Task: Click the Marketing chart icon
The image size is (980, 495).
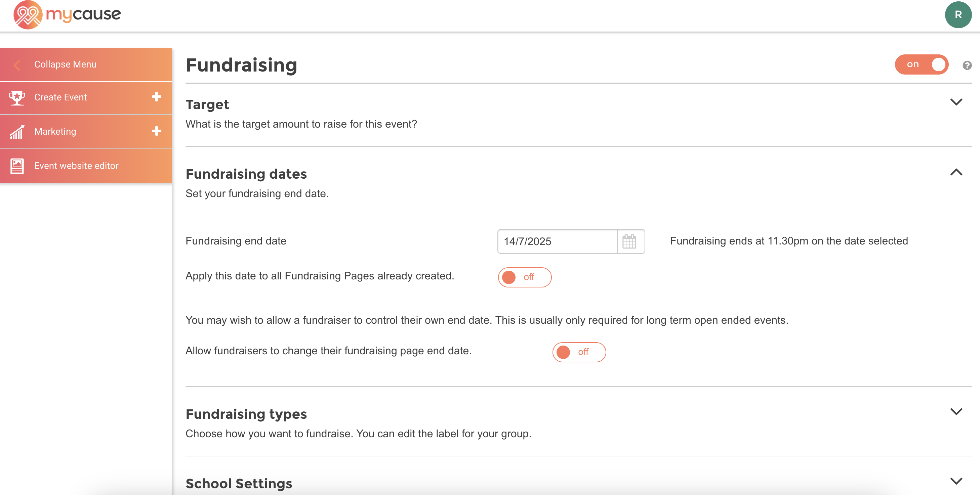Action: [x=17, y=132]
